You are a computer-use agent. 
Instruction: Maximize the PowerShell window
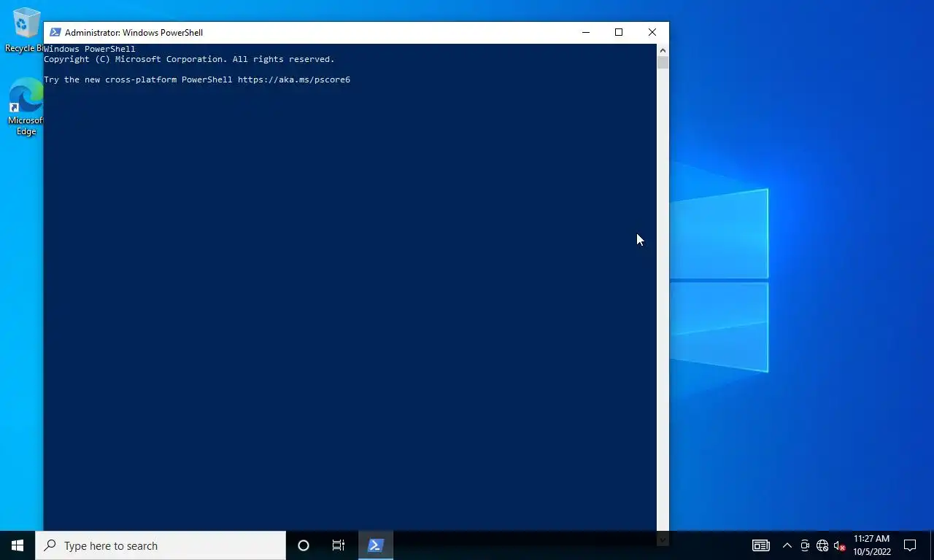619,32
